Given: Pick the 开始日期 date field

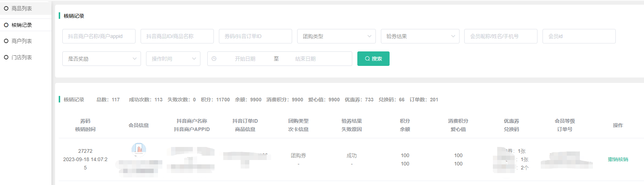Looking at the screenshot, I should click(245, 59).
